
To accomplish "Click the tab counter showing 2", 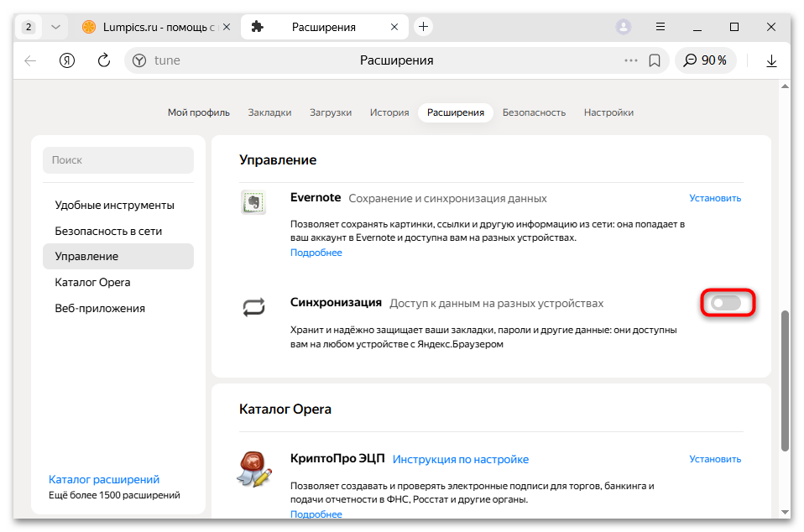I will [x=29, y=27].
